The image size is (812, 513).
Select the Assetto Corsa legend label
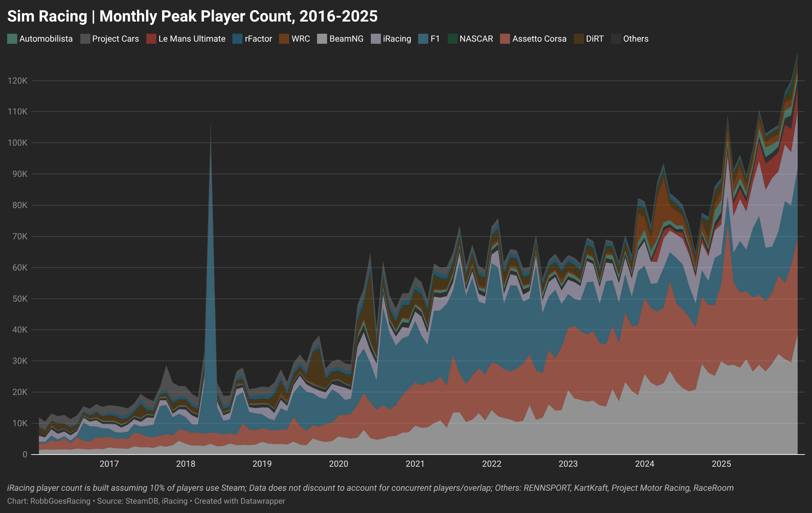point(539,39)
